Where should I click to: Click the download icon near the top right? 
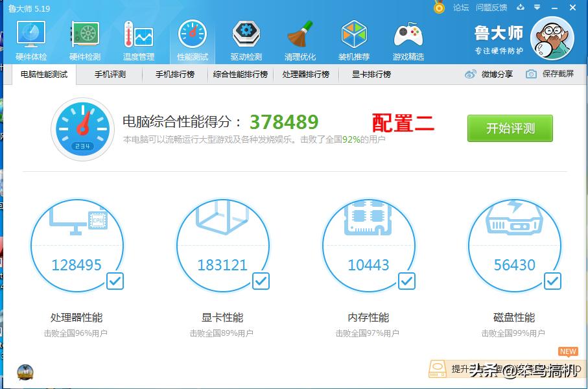click(521, 7)
